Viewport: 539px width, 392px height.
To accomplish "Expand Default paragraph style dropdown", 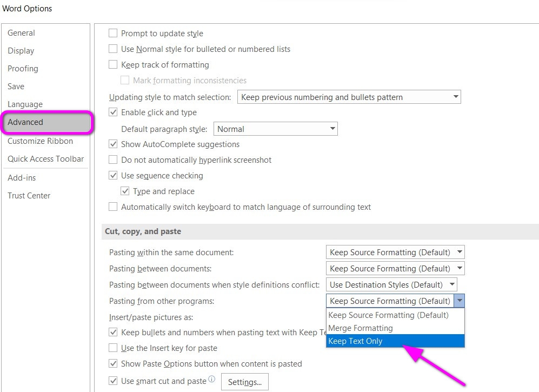I will [x=276, y=129].
